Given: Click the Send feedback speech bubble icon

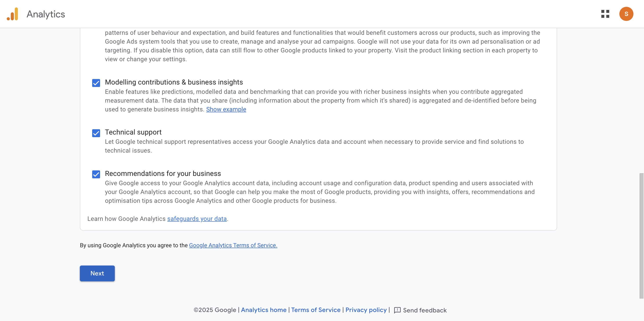Looking at the screenshot, I should point(397,310).
